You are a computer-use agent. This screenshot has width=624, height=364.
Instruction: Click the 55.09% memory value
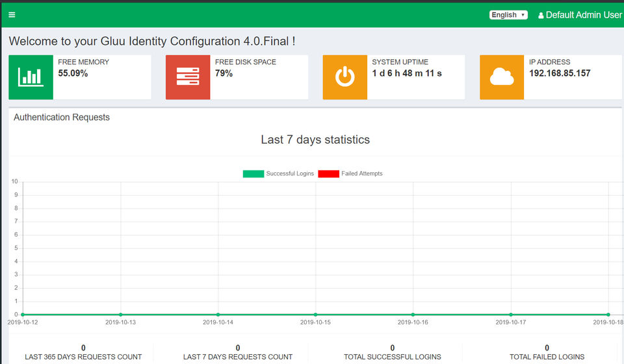(x=73, y=73)
